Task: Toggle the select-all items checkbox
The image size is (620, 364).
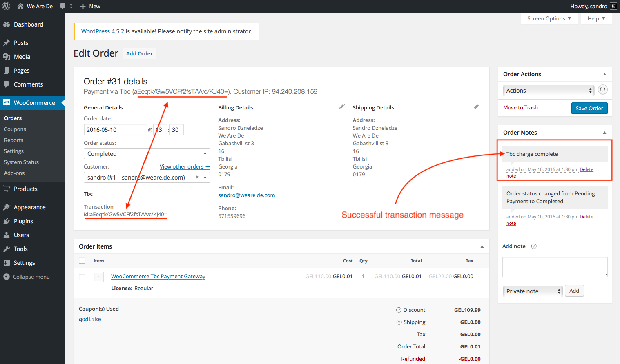Action: [x=82, y=260]
